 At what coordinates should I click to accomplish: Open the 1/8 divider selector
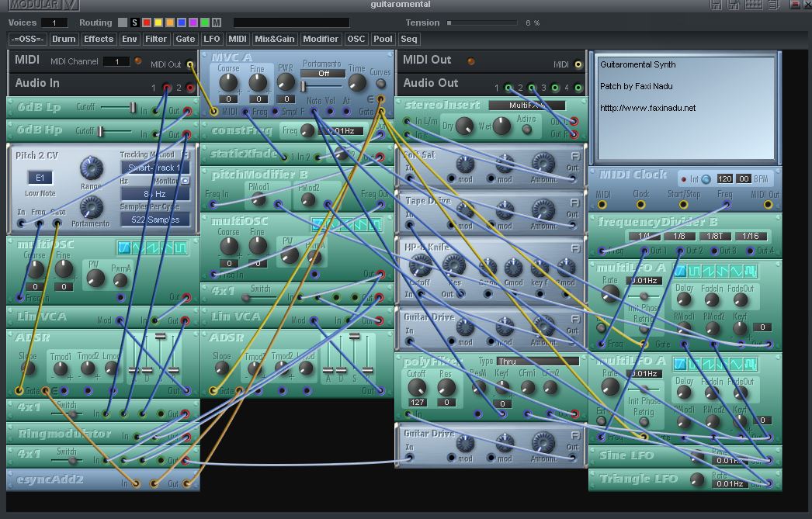click(679, 236)
